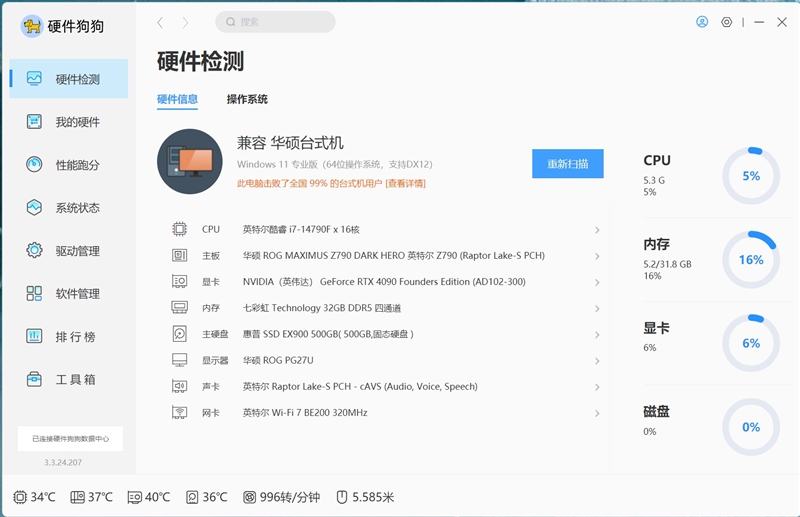Click the 重新扫描 rescan button

(x=567, y=163)
